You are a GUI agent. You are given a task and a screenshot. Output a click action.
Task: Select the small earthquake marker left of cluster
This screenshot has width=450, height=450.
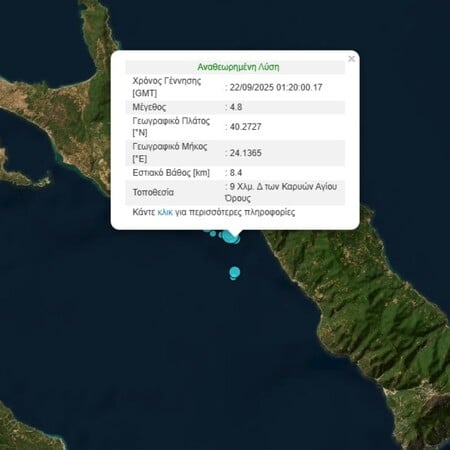213,234
